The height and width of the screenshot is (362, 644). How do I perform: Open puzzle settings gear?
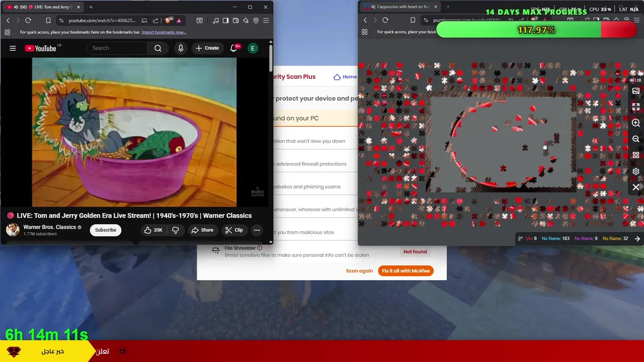point(636,171)
